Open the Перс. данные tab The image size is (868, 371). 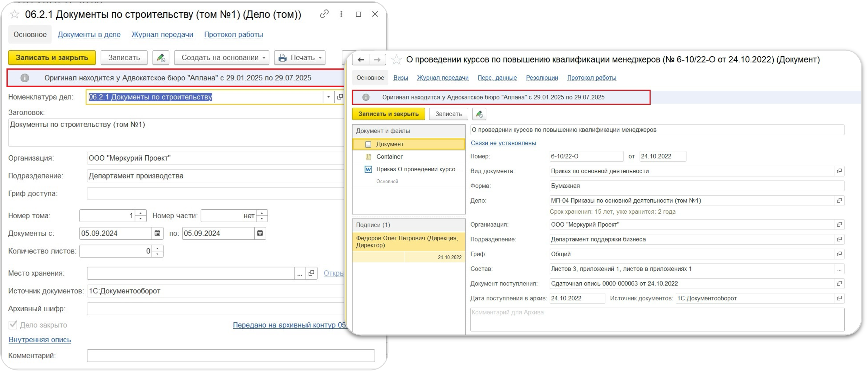click(497, 78)
